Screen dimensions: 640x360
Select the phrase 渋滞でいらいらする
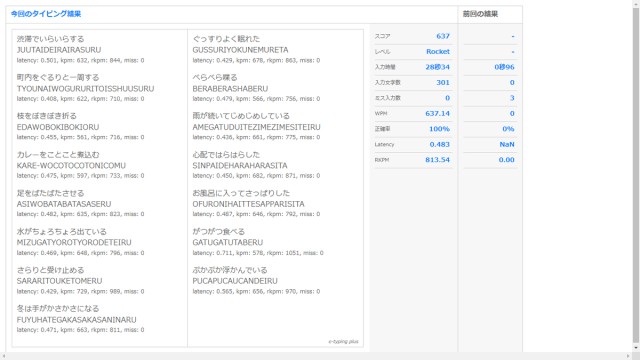click(50, 39)
